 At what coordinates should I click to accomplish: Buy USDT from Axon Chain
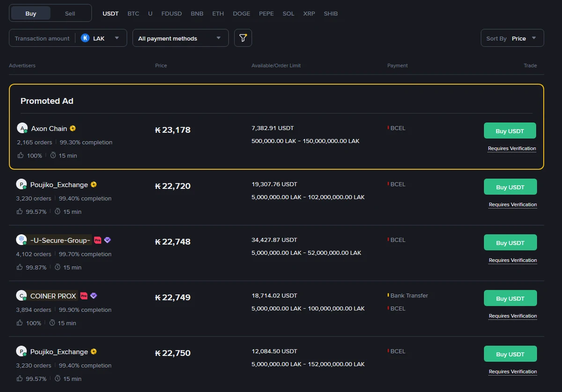(510, 131)
